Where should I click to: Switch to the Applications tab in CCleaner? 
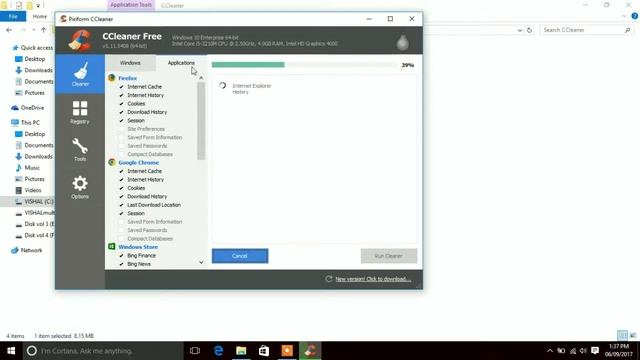click(x=181, y=63)
